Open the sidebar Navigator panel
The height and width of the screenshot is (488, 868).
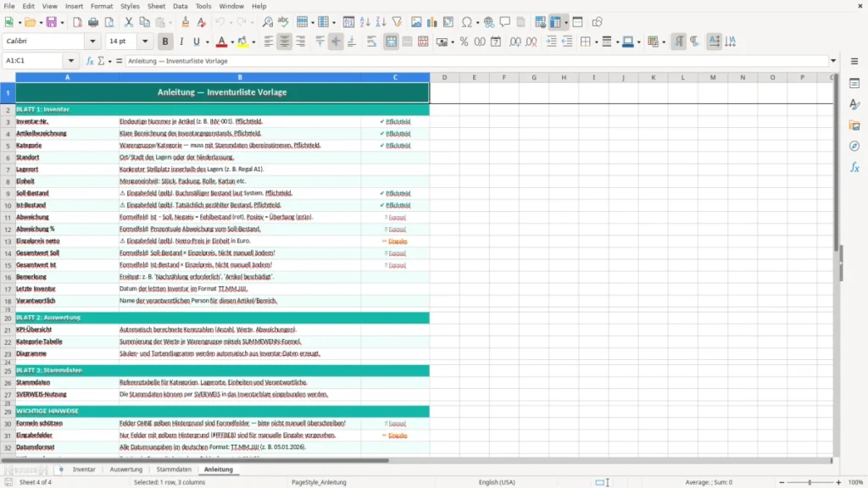[854, 146]
